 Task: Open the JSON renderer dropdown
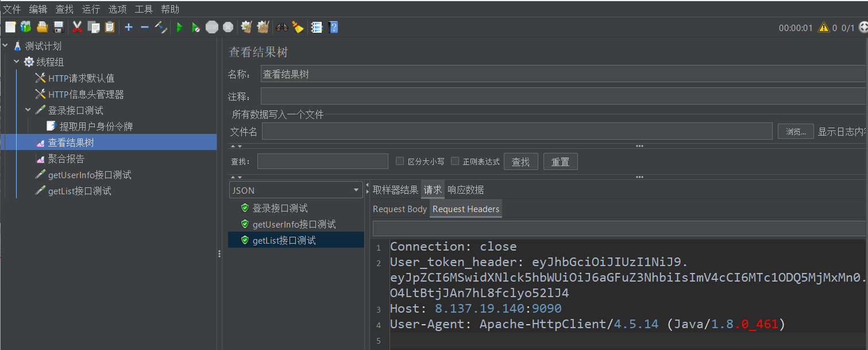[296, 190]
